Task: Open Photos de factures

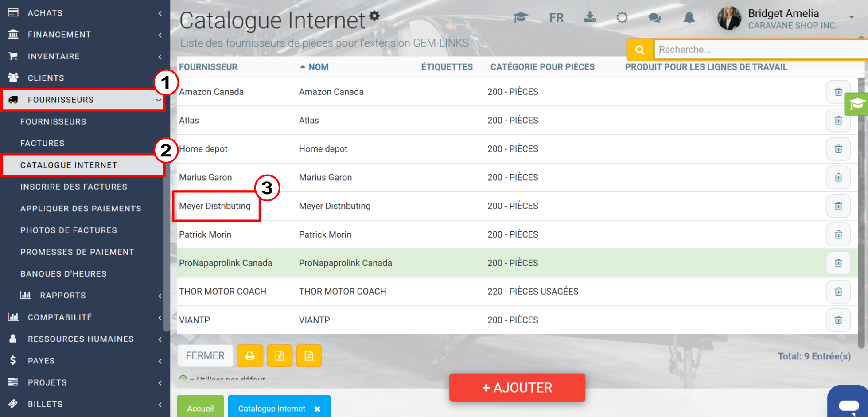Action: tap(69, 230)
